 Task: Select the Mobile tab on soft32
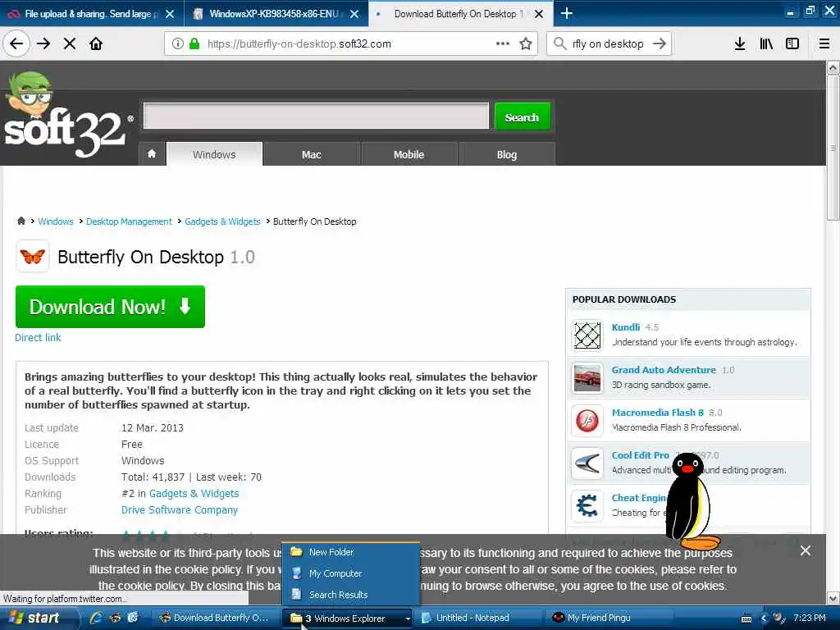[x=409, y=154]
